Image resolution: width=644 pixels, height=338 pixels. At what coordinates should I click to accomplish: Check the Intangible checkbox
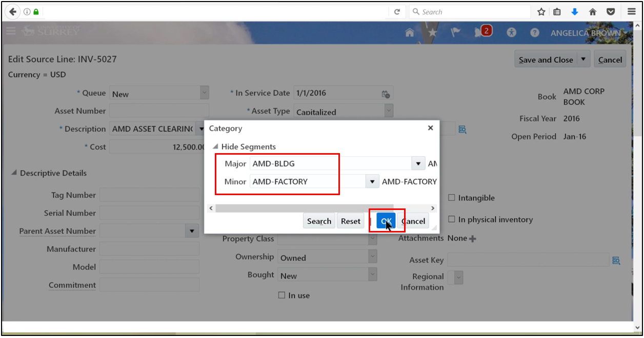click(452, 198)
